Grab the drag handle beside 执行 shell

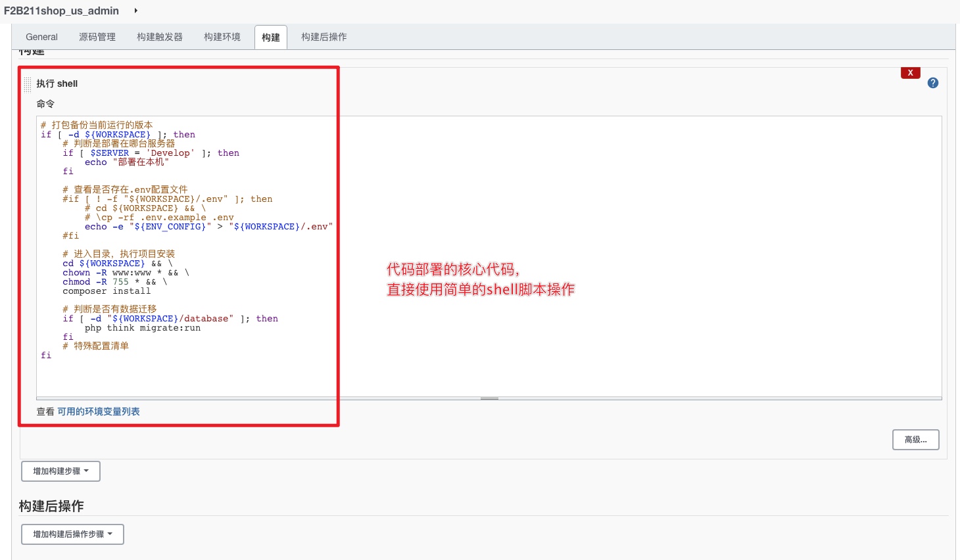tap(28, 84)
